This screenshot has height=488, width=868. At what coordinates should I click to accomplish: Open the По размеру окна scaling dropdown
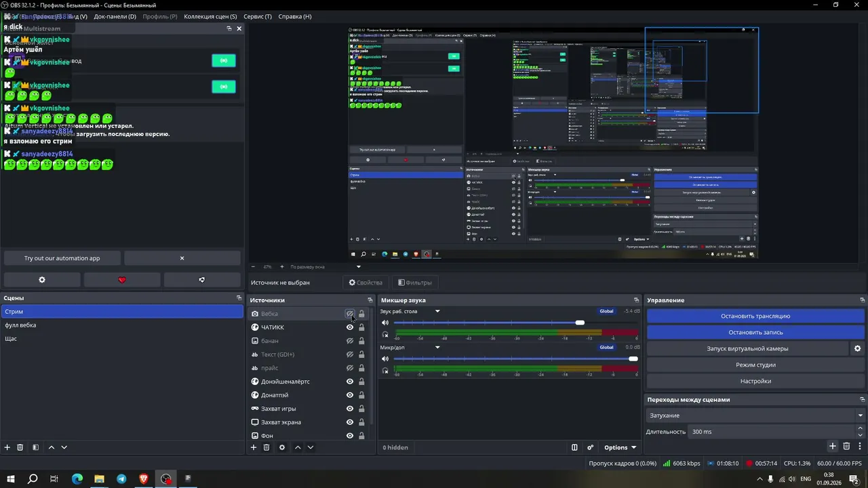(325, 267)
